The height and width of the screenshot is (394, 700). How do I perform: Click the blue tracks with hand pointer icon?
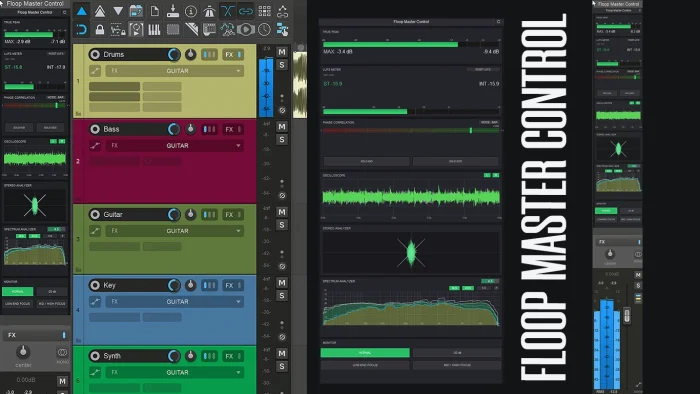(283, 30)
